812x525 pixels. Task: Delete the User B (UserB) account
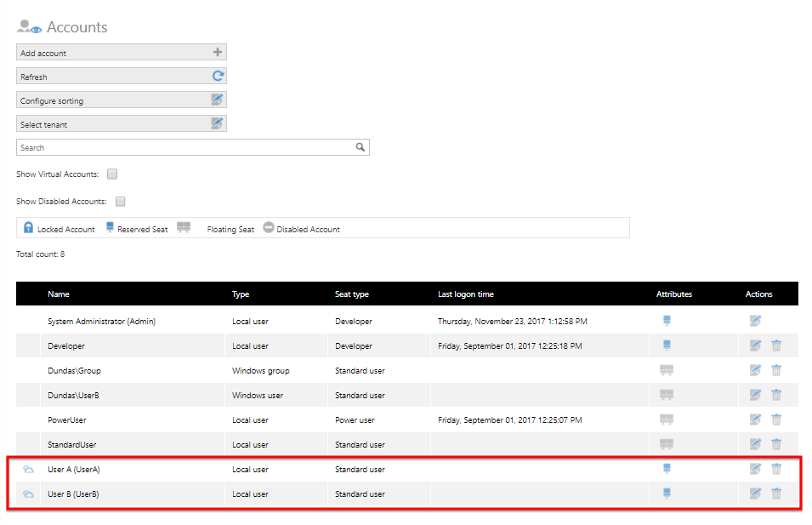(x=776, y=494)
